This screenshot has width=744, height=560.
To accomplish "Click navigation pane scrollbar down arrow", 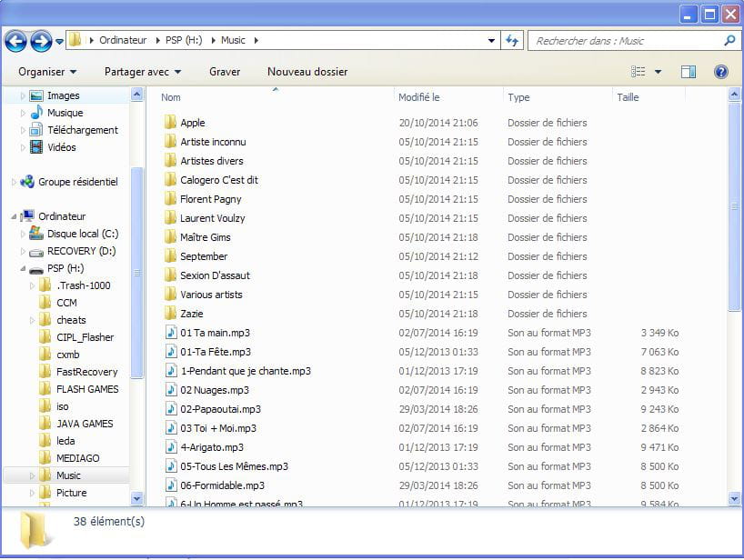I will pyautogui.click(x=136, y=498).
